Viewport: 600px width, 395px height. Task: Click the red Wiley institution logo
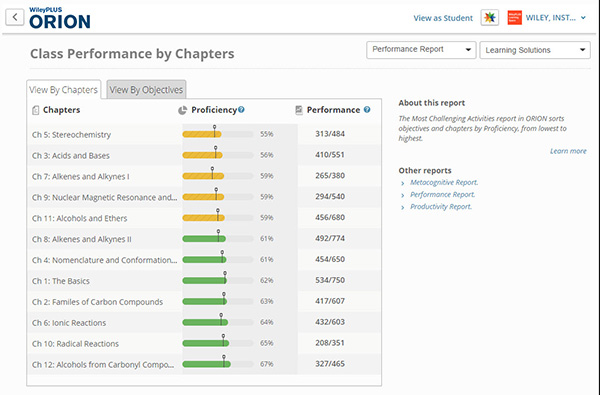pos(514,18)
